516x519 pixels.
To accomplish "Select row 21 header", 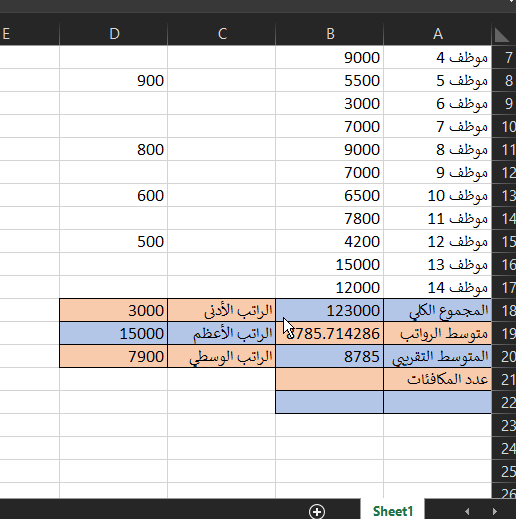I will click(504, 379).
